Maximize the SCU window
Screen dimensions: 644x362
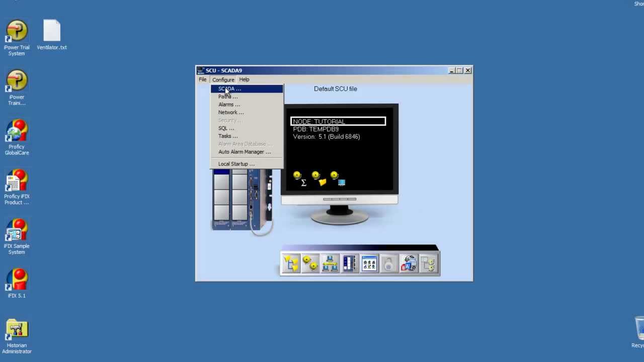click(x=459, y=70)
